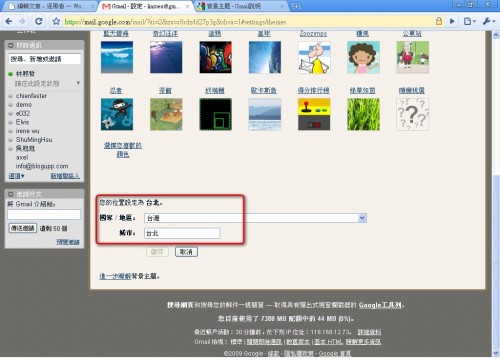The image size is (500, 360).
Task: Open the chat status dropdown arrow
Action: (x=78, y=83)
